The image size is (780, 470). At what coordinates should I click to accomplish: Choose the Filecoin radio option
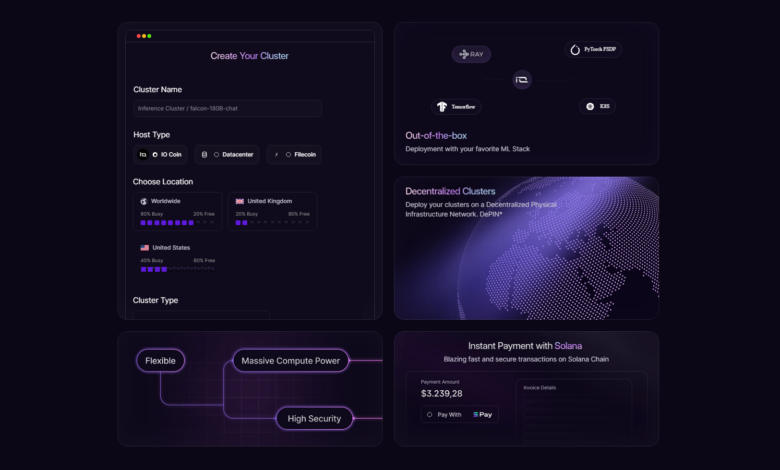(288, 155)
